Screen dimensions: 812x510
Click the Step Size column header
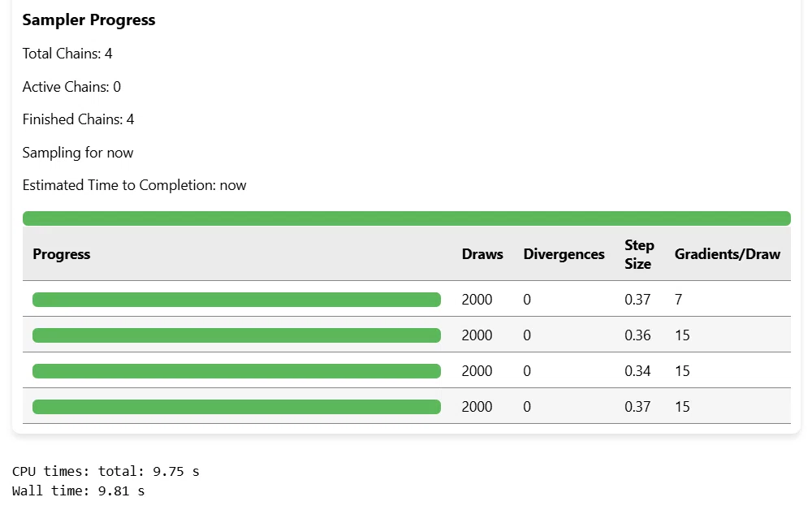(639, 254)
